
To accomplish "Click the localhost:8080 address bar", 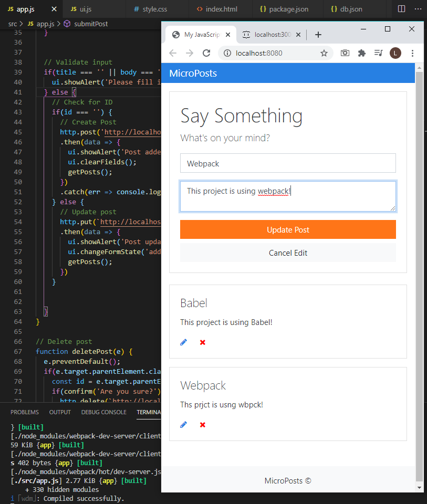I will click(x=276, y=53).
